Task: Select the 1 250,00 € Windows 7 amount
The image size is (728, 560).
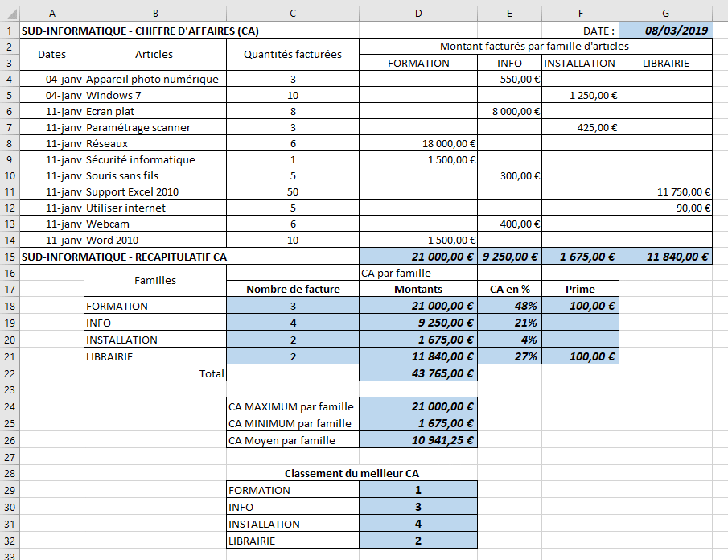Action: click(580, 95)
